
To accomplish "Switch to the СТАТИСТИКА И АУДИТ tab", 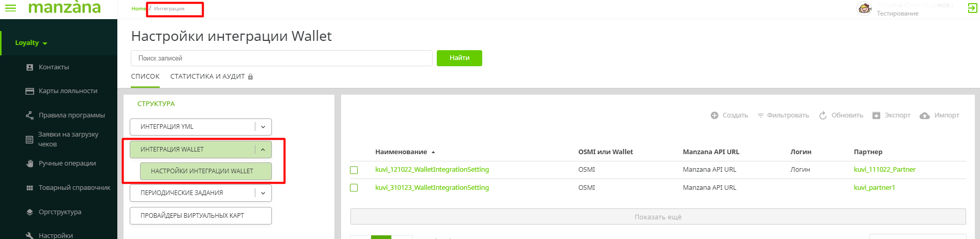I will (208, 77).
